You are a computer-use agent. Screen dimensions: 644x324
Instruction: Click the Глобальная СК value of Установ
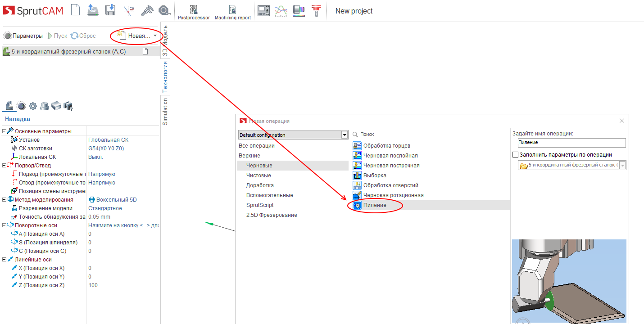(108, 140)
